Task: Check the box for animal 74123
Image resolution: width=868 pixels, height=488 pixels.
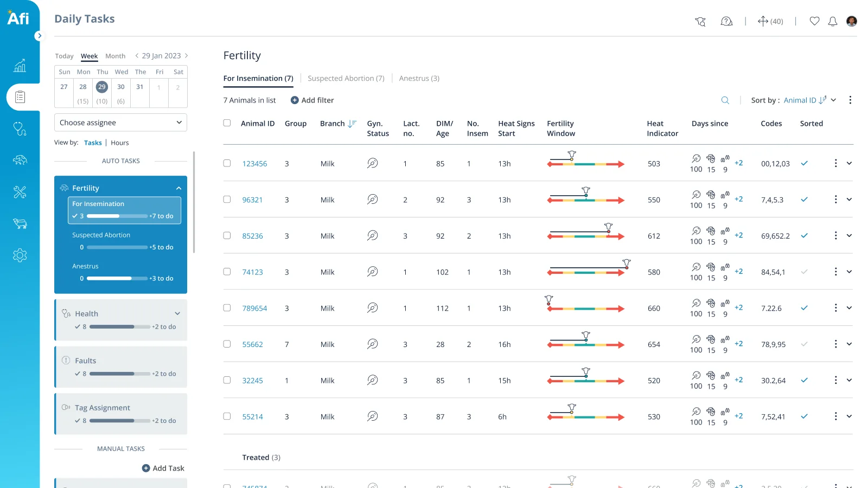Action: coord(227,272)
